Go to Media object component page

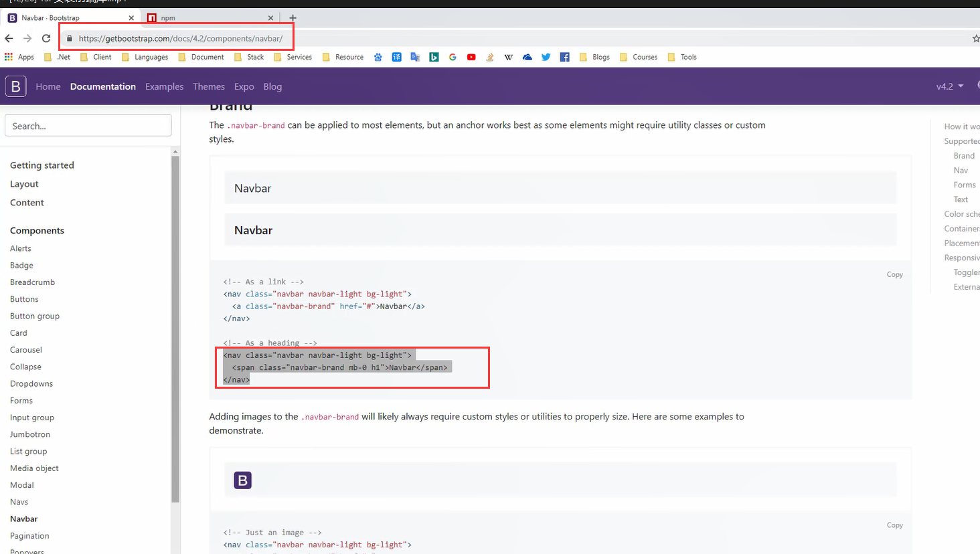click(x=34, y=468)
